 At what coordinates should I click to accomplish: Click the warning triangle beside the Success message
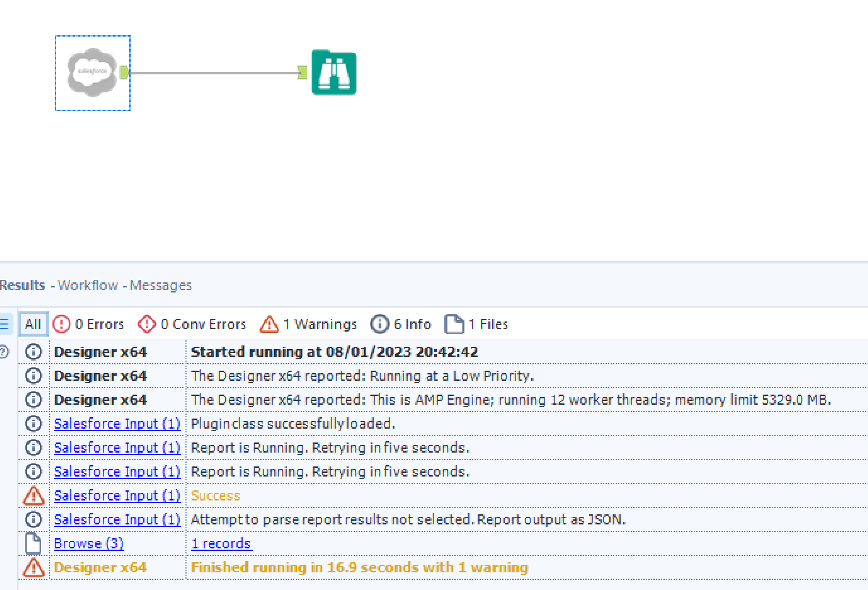pyautogui.click(x=33, y=495)
